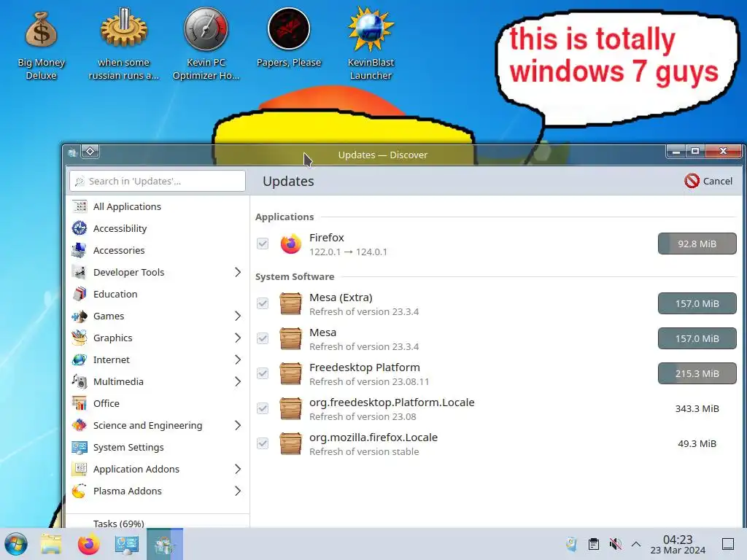Launch Kevin PC Optimizer desktop shortcut

206,45
